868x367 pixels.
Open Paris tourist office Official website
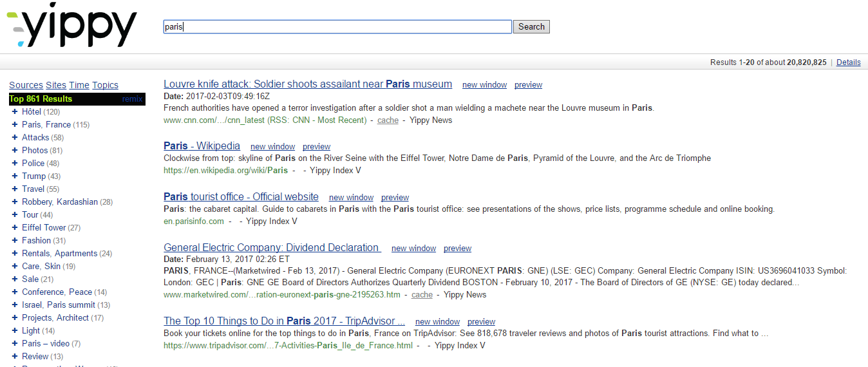(241, 197)
